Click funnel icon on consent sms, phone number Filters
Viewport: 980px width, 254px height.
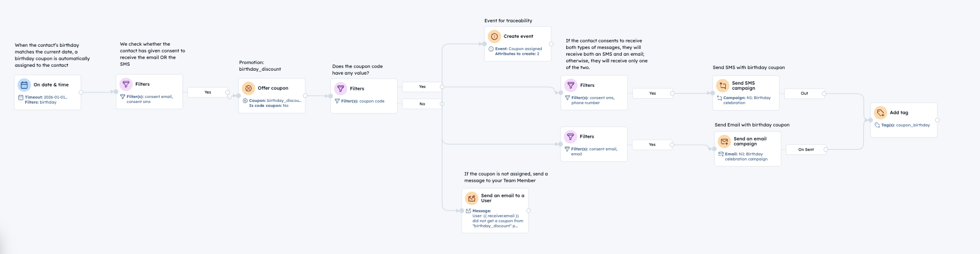point(571,85)
